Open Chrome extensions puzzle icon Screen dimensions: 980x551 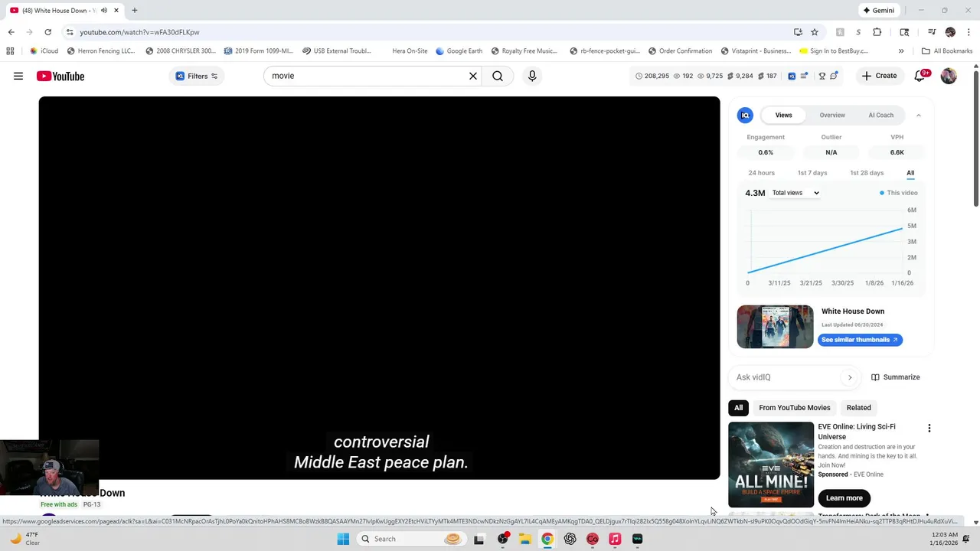click(877, 32)
